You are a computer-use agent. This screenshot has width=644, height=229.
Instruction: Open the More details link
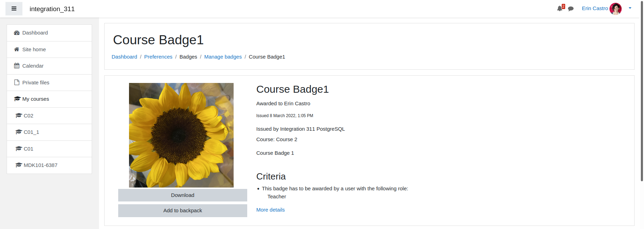pos(271,210)
